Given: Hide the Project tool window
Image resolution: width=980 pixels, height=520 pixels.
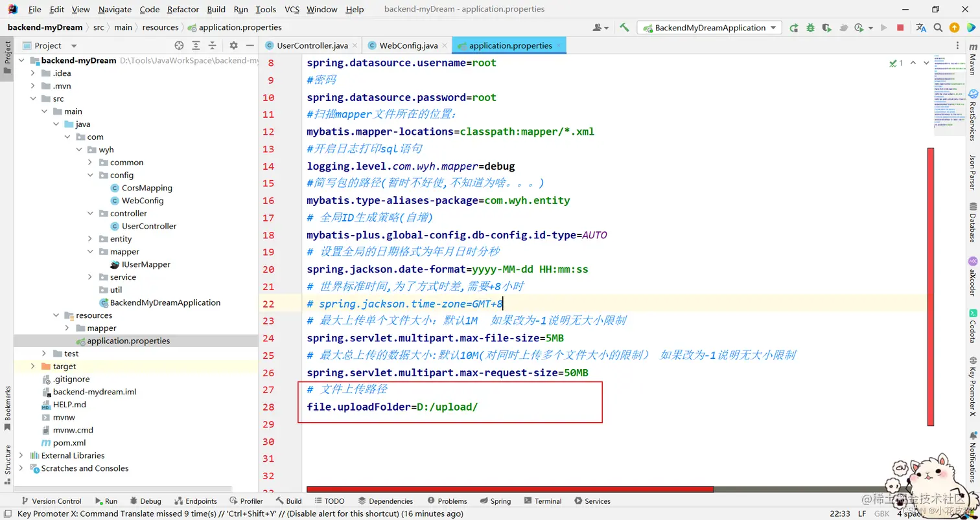Looking at the screenshot, I should pyautogui.click(x=250, y=45).
